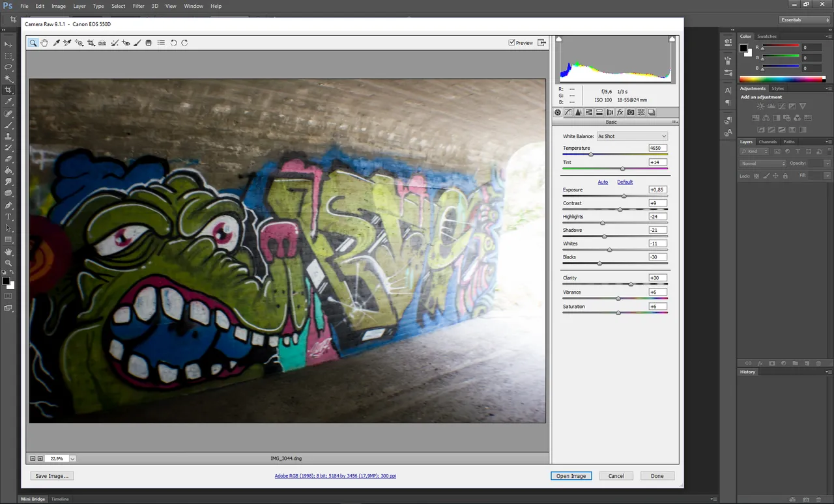The width and height of the screenshot is (834, 504).
Task: Open the Snapshots panel tab
Action: (x=652, y=113)
